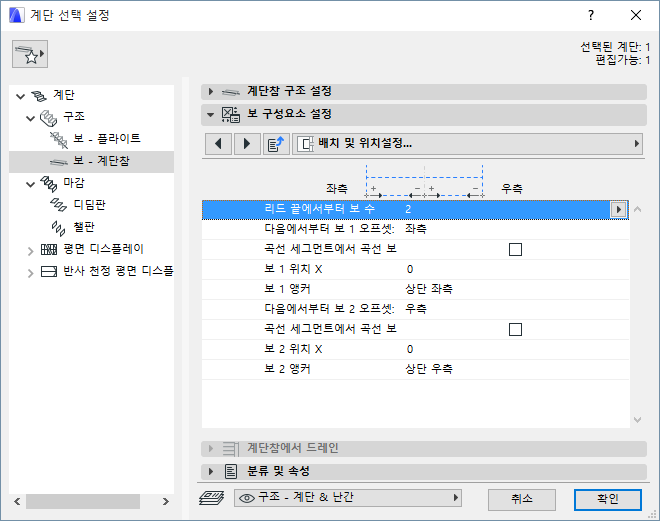This screenshot has height=521, width=660.
Task: Click the 챌판 riser icon
Action: (59, 228)
